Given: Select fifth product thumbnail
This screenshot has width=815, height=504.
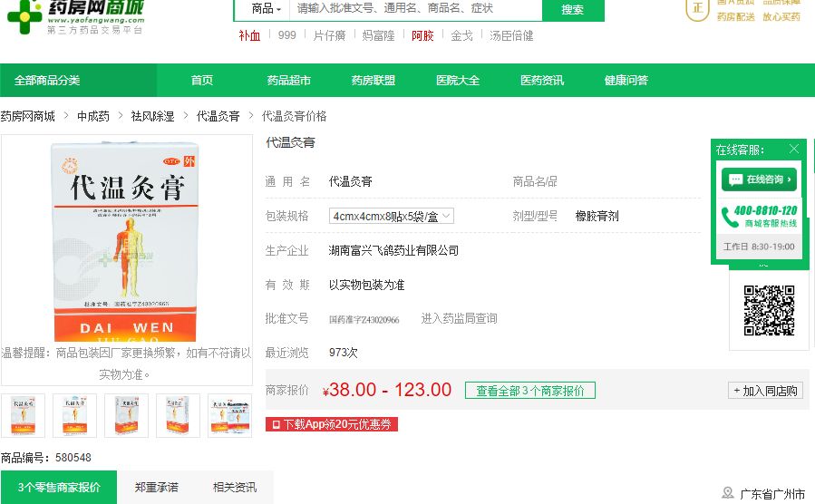Looking at the screenshot, I should click(229, 416).
